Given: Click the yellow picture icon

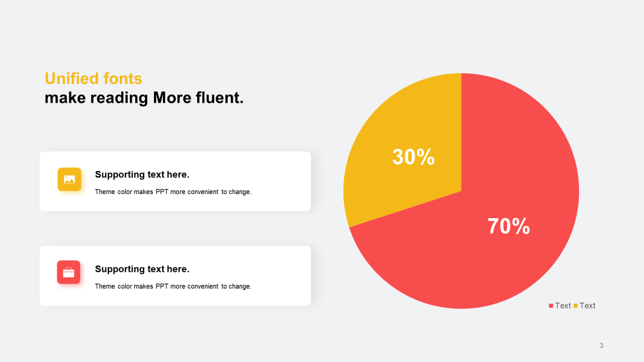Looking at the screenshot, I should click(x=69, y=179).
